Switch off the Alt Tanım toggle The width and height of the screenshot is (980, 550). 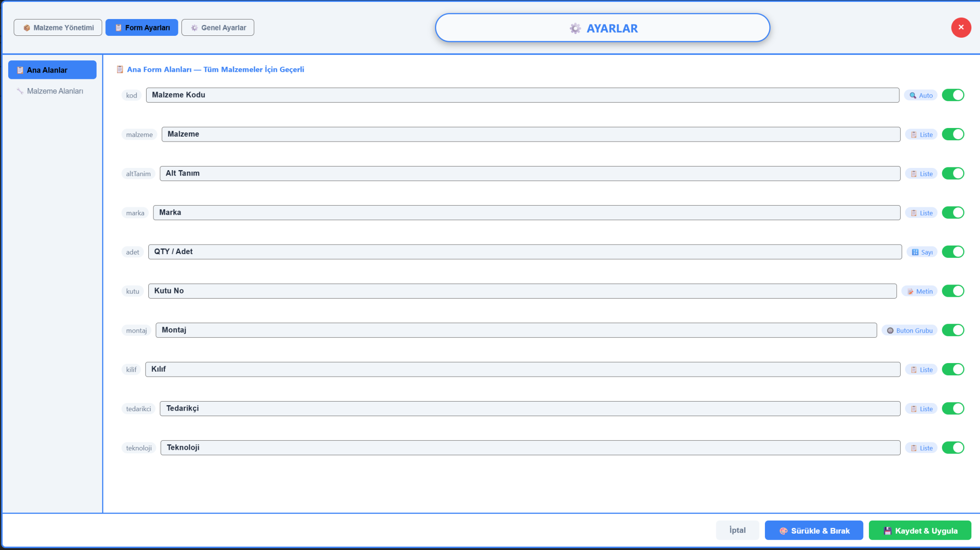click(x=953, y=173)
